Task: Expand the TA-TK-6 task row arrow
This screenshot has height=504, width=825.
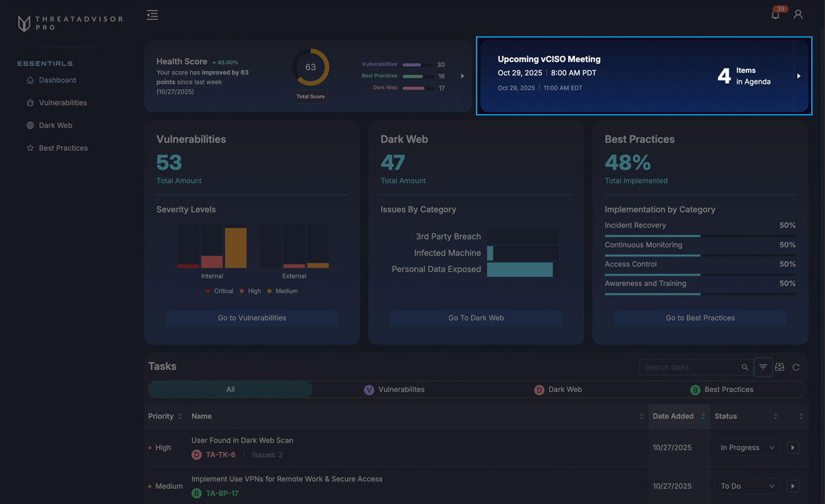Action: pyautogui.click(x=793, y=447)
